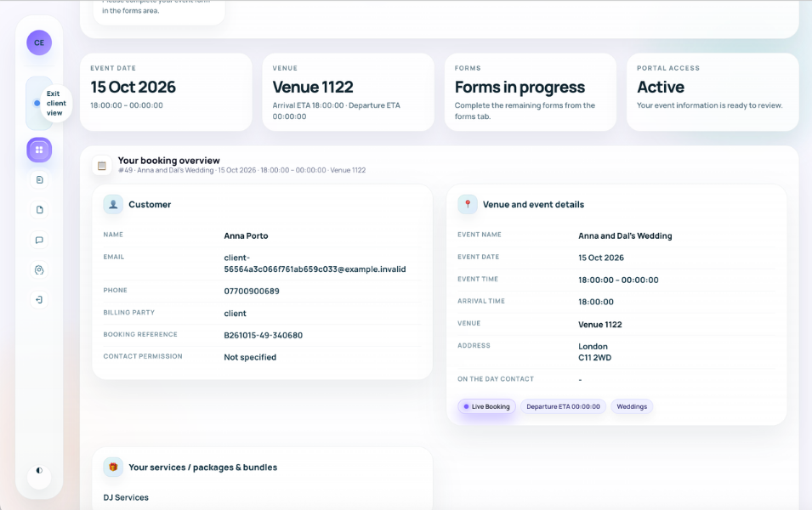The height and width of the screenshot is (510, 812).
Task: Click Your booking overview heading
Action: click(x=169, y=161)
